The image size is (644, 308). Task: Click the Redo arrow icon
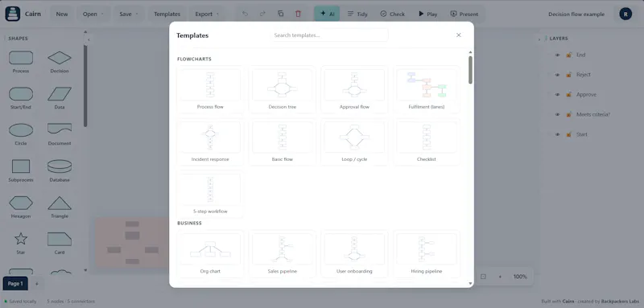point(262,14)
